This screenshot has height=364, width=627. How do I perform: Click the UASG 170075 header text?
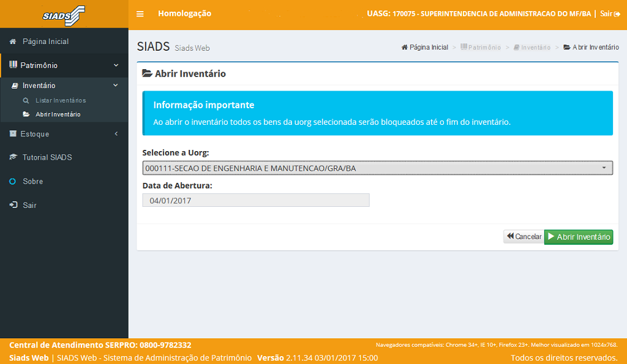[x=479, y=14]
